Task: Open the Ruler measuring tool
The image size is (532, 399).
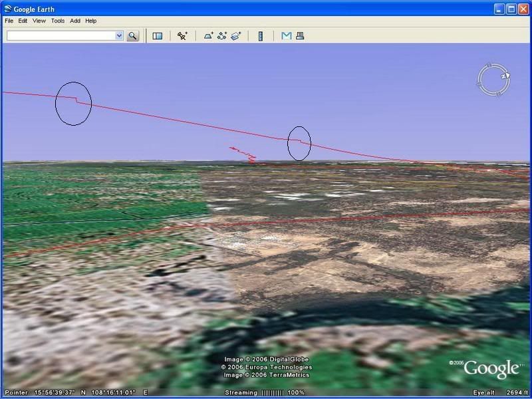Action: tap(261, 36)
